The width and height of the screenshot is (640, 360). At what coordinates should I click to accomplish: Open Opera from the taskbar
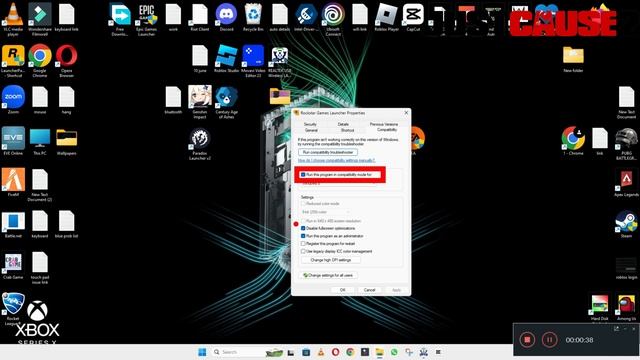336,352
